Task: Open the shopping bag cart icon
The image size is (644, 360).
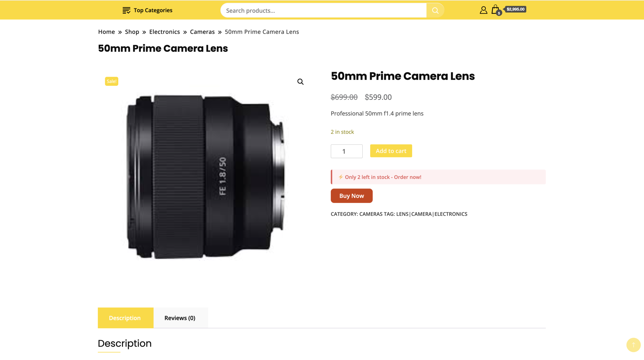Action: [x=495, y=10]
